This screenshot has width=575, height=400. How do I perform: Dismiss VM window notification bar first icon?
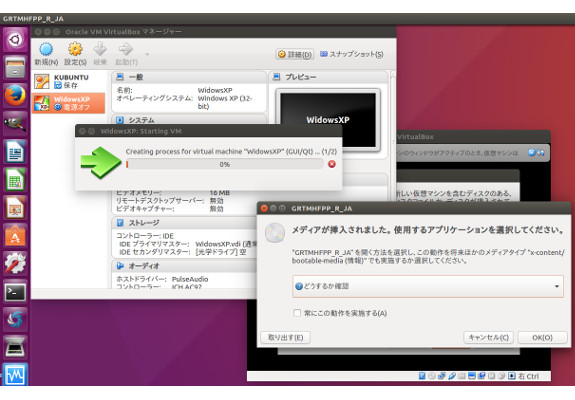pos(531,153)
